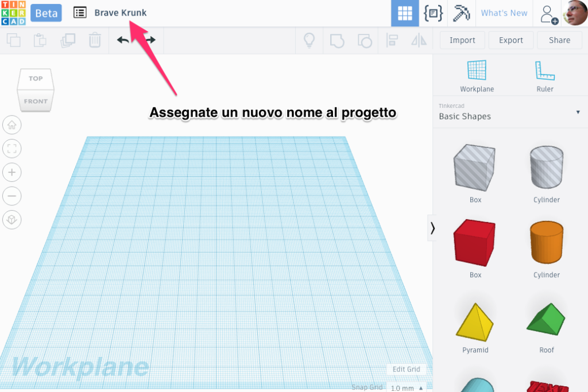
Task: Open the design list icon
Action: (x=80, y=13)
